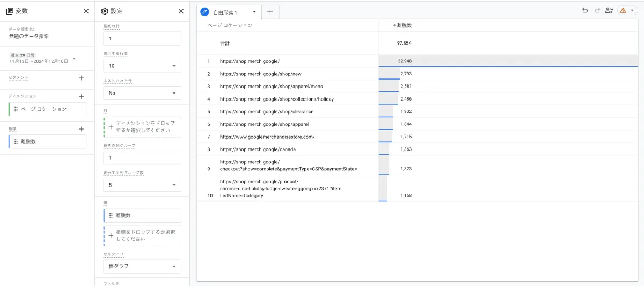Click row www.googlemerchandisestore.com URL

click(x=267, y=137)
